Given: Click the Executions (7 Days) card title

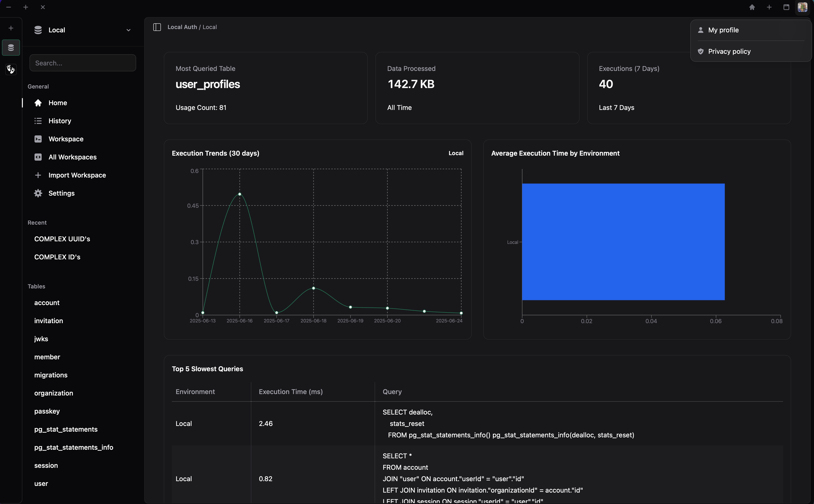Looking at the screenshot, I should [629, 69].
